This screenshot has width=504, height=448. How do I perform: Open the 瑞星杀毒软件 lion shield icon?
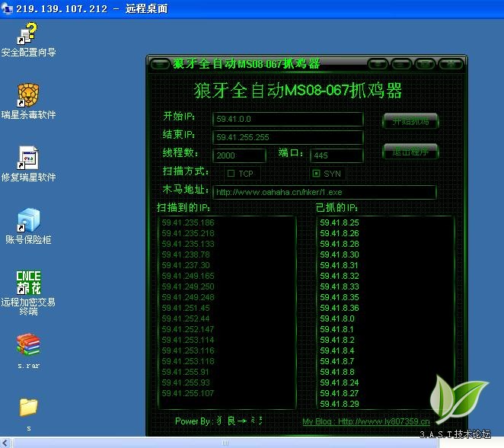[x=28, y=97]
